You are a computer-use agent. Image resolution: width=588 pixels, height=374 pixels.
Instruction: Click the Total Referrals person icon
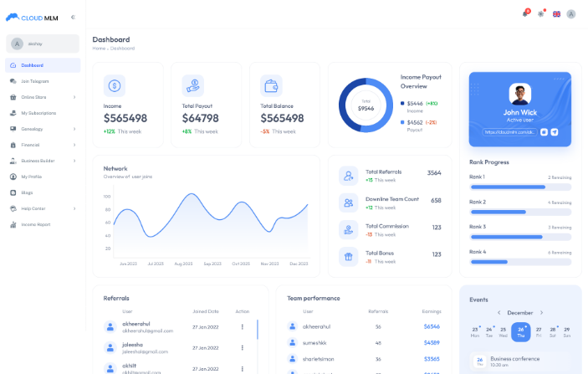(349, 176)
